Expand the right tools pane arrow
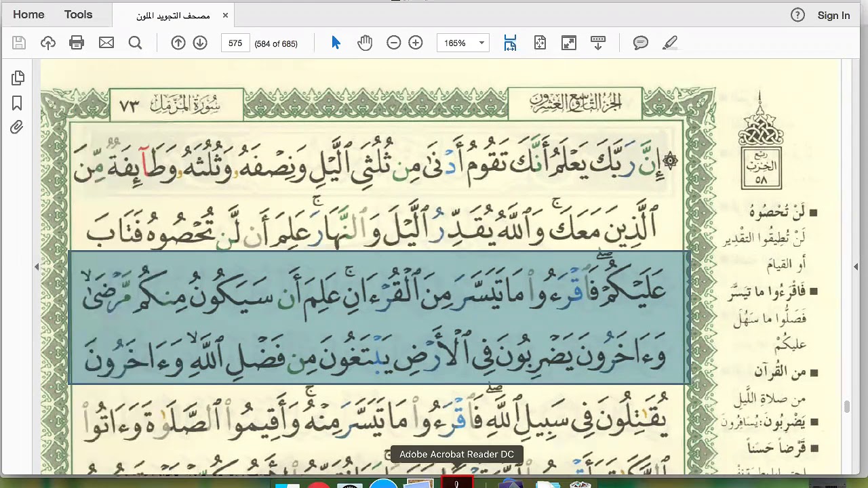 point(856,267)
